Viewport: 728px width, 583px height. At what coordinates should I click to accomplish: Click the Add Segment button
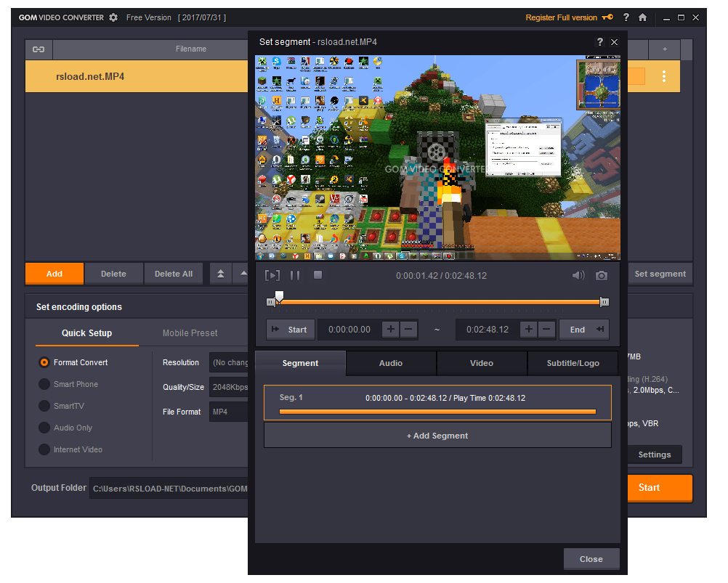[x=437, y=434]
